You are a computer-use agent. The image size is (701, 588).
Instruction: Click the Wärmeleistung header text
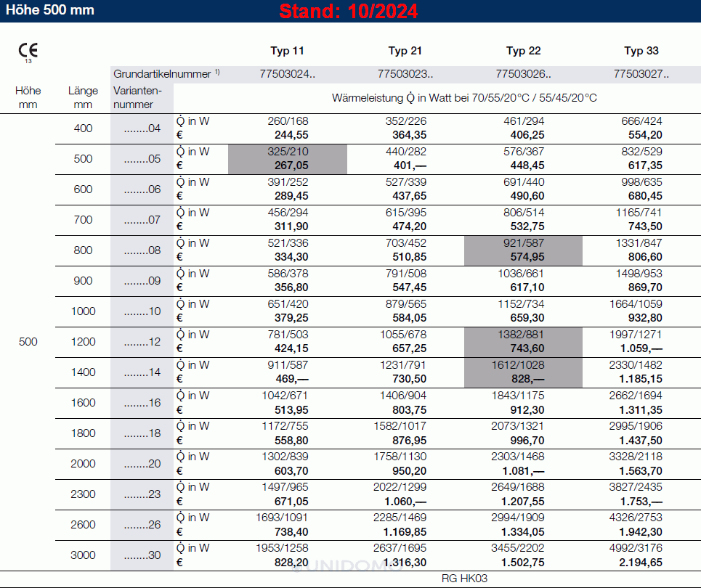pos(464,97)
